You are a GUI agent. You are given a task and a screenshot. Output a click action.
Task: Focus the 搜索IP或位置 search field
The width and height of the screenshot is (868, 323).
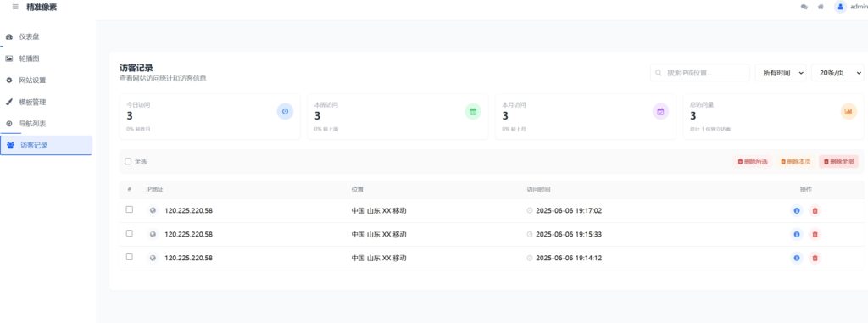pos(699,73)
